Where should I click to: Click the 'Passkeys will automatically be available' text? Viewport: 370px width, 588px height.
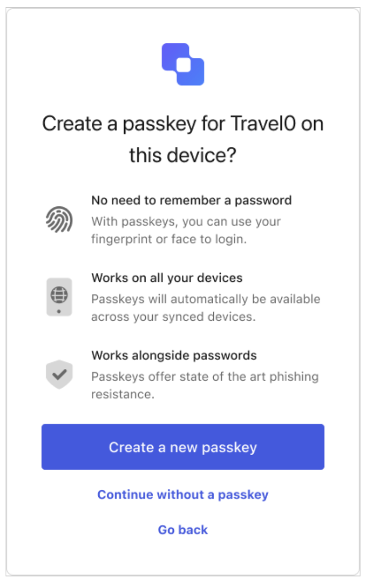[x=206, y=299]
